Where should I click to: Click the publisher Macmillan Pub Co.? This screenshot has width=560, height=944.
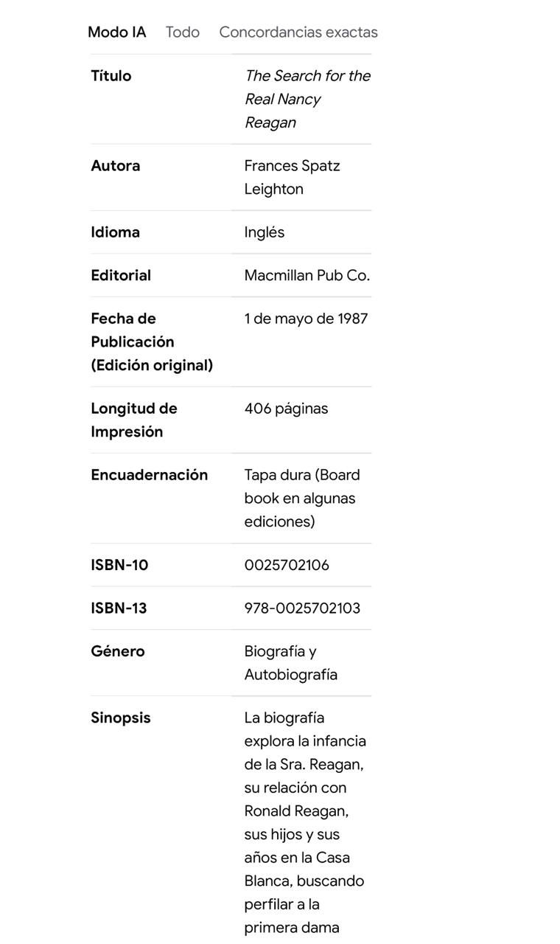(307, 275)
